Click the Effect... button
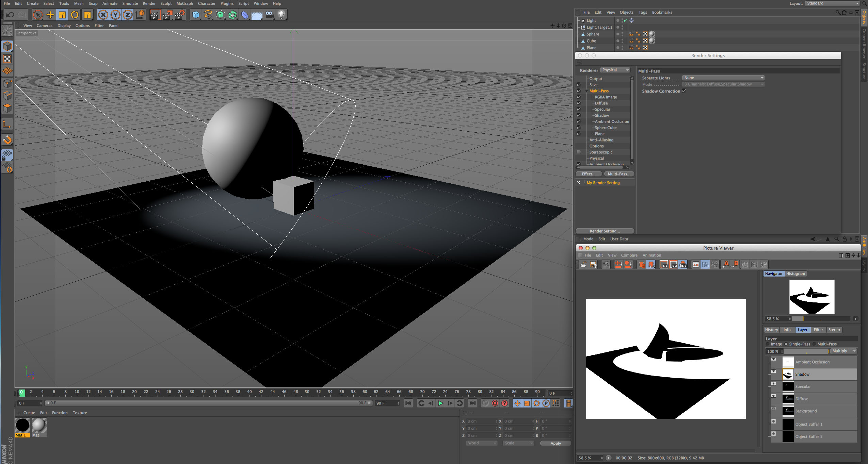 tap(588, 174)
